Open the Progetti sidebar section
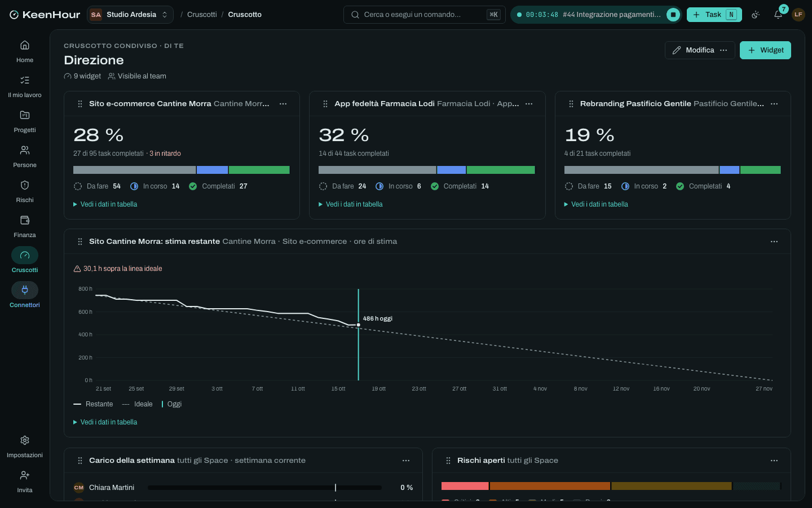Viewport: 812px width, 508px height. (x=25, y=121)
